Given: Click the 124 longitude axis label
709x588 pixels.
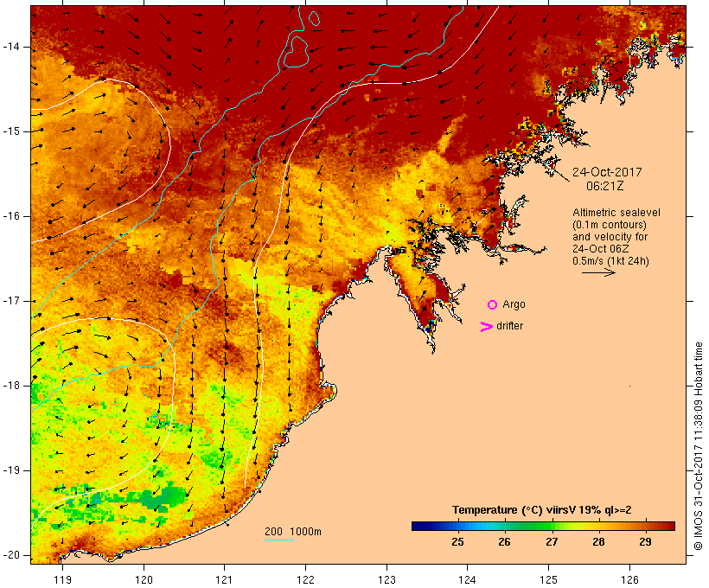Looking at the screenshot, I should pyautogui.click(x=467, y=580).
